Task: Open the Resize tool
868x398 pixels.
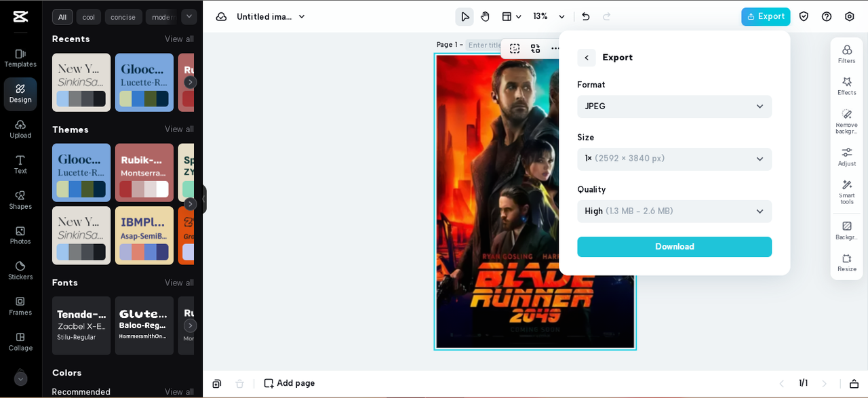Action: pyautogui.click(x=846, y=262)
